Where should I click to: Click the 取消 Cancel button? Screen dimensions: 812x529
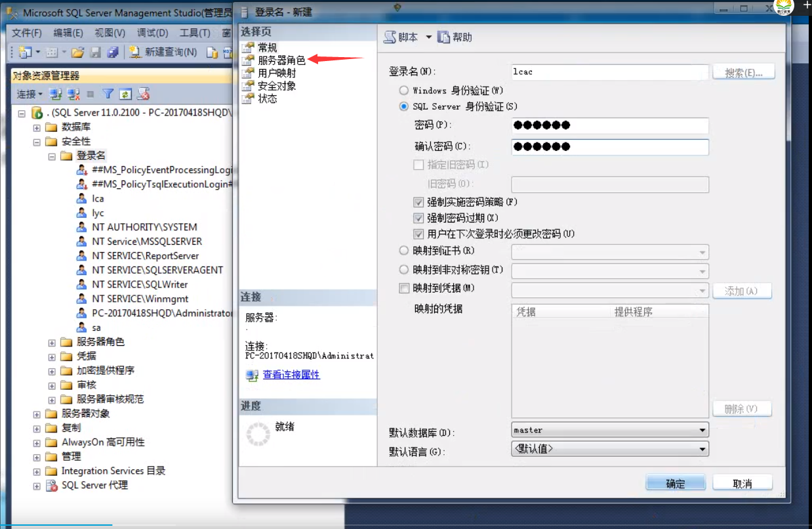742,484
